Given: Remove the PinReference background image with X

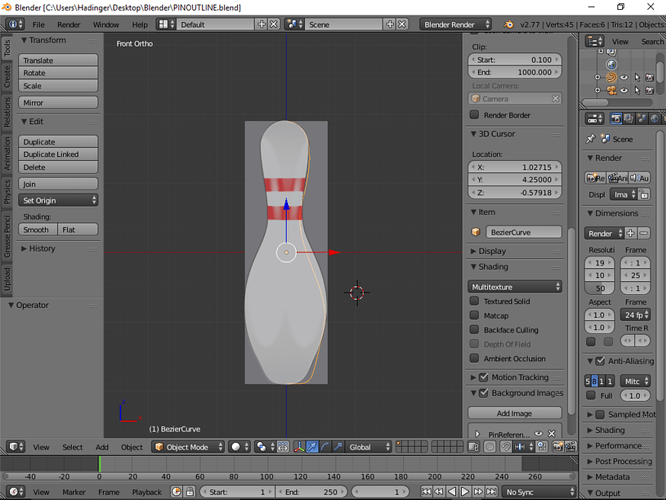Looking at the screenshot, I should [552, 434].
